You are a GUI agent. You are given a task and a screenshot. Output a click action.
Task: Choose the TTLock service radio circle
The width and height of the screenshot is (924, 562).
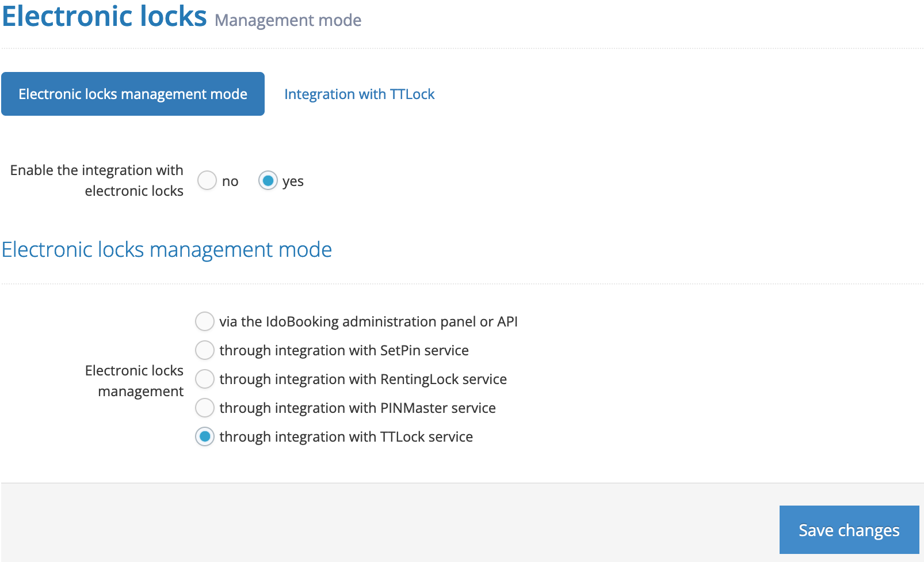coord(205,436)
